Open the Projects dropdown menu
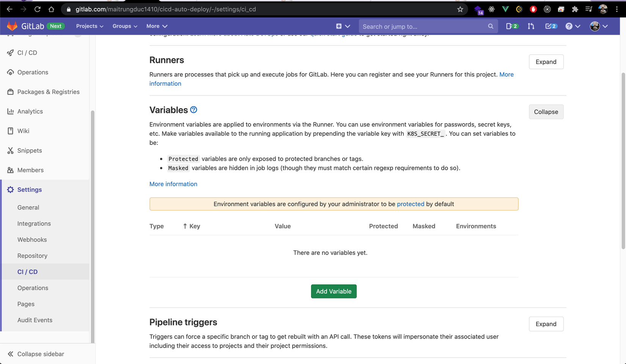Viewport: 626px width, 364px height. coord(90,26)
